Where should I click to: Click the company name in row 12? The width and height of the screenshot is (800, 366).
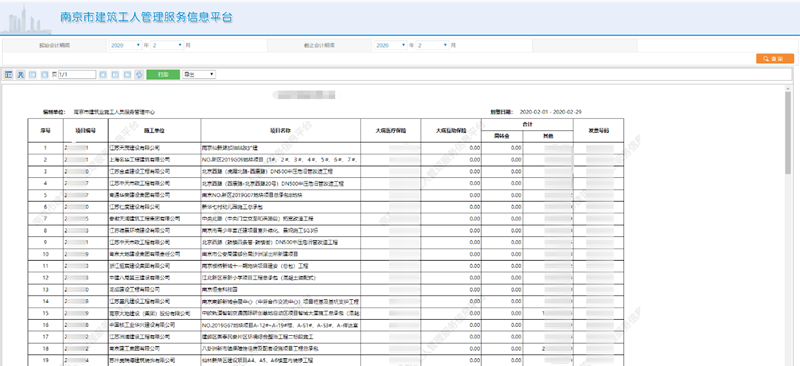[140, 278]
